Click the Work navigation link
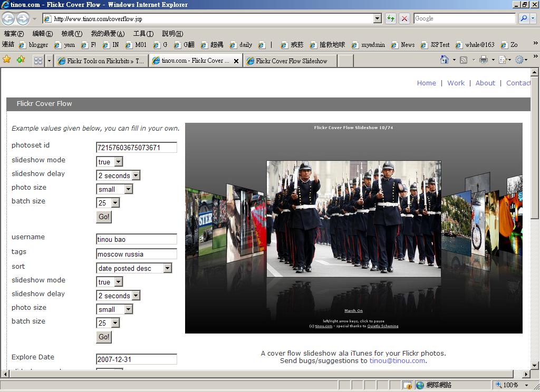This screenshot has width=540, height=392. tap(456, 83)
